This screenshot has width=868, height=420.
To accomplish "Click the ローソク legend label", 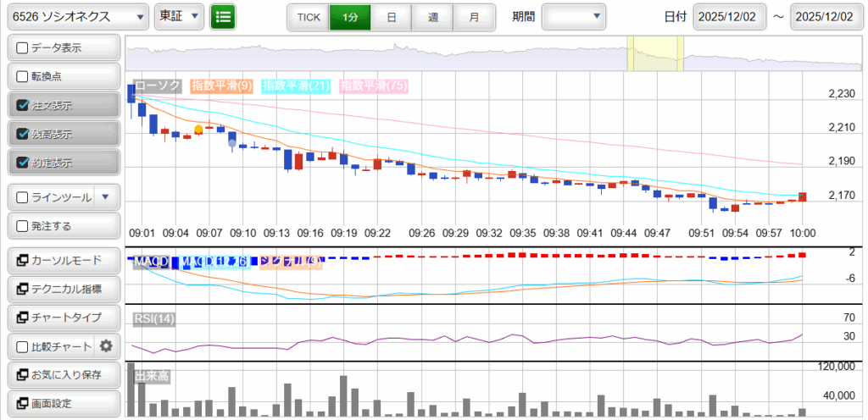I will click(158, 86).
